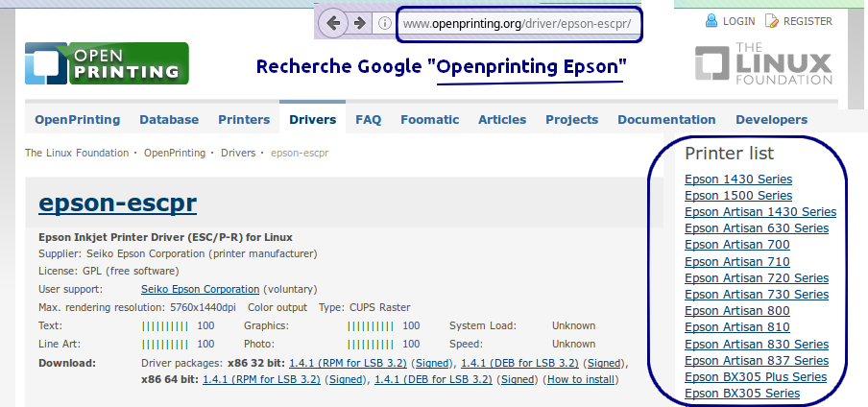
Task: Click the browser back arrow button
Action: tap(333, 22)
